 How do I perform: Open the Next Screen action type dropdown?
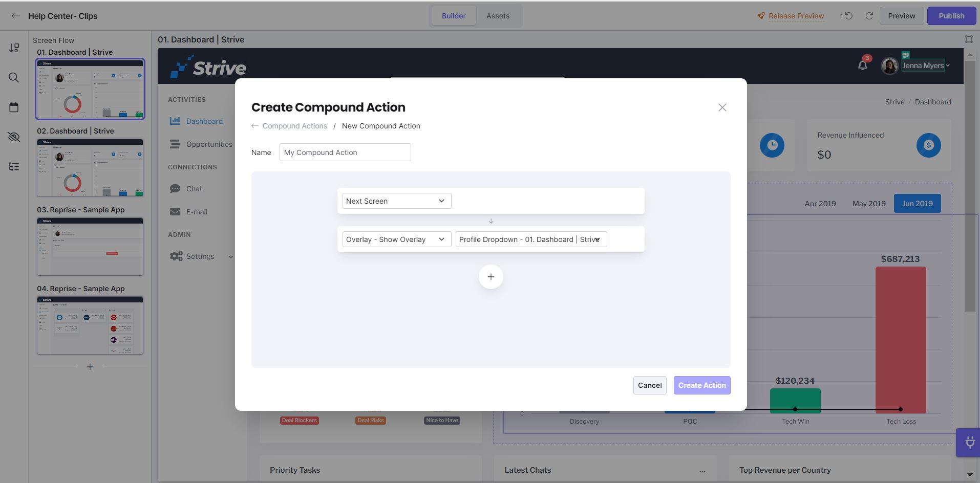coord(396,201)
